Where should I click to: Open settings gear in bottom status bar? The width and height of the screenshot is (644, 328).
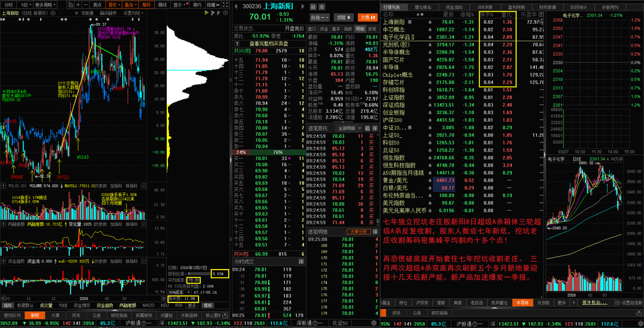(x=639, y=323)
